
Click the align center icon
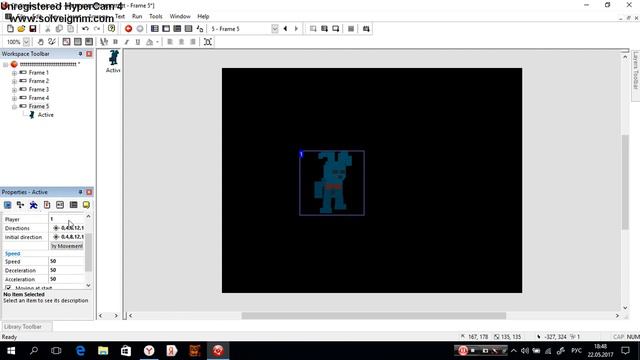click(x=181, y=42)
